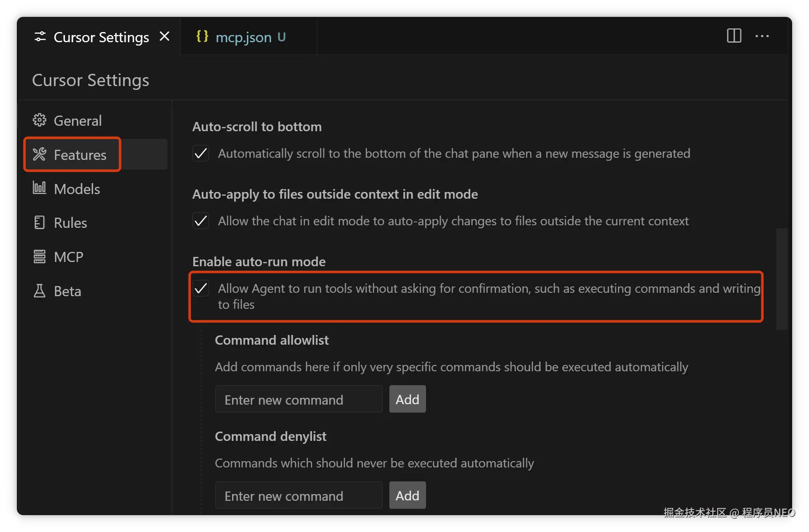
Task: Click the settings pane vertical scrollbar
Action: coord(782,279)
